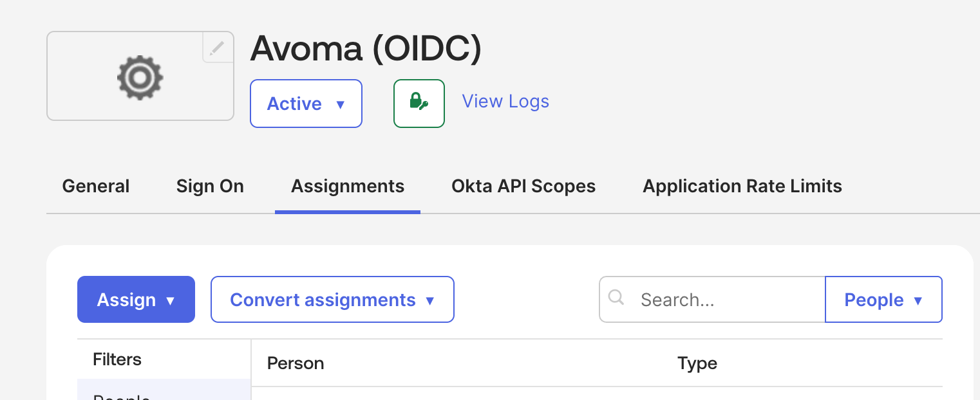The width and height of the screenshot is (980, 400).
Task: Switch to the General tab
Action: click(95, 186)
